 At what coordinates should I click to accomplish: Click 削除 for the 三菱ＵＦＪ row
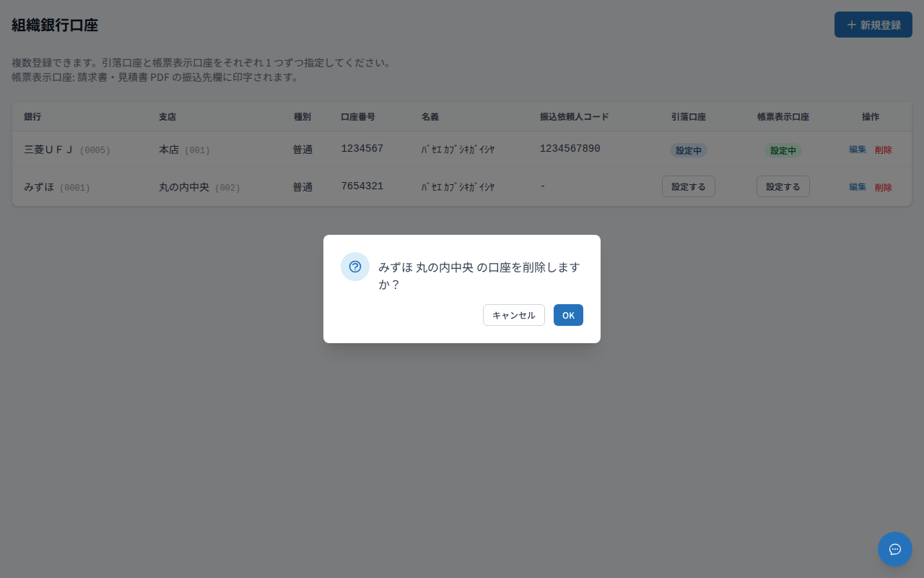pos(884,150)
